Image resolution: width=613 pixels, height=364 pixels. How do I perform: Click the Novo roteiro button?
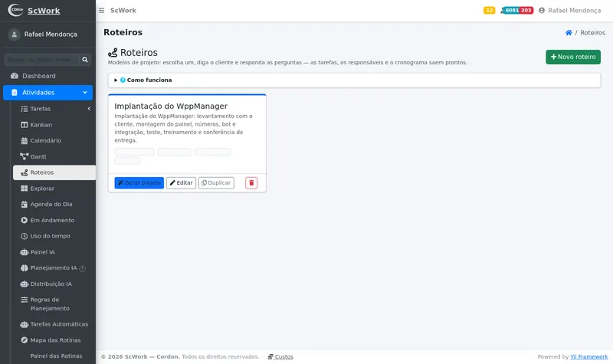(573, 57)
